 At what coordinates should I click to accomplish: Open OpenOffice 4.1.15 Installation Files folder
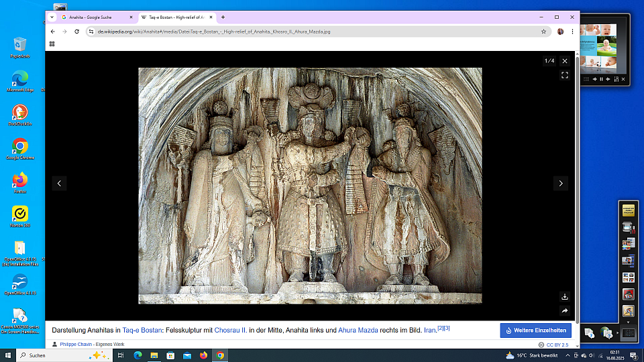click(19, 253)
